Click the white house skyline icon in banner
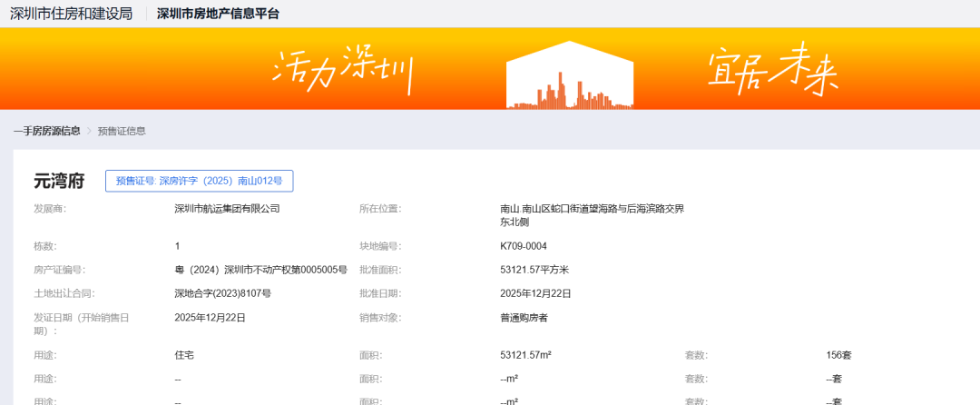The width and height of the screenshot is (980, 405). pos(569,76)
